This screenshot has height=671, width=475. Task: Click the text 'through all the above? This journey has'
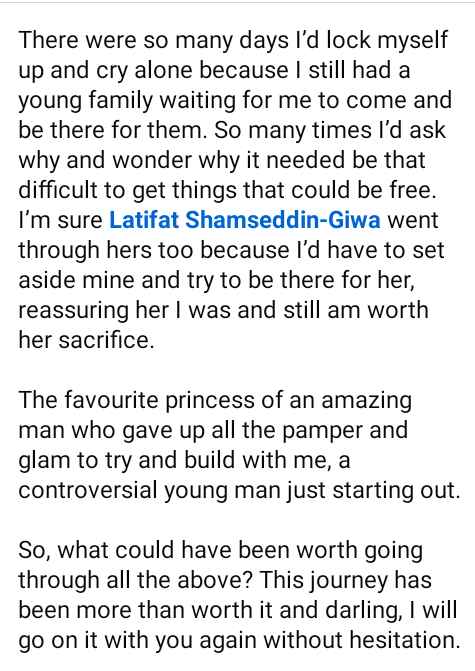coord(225,581)
